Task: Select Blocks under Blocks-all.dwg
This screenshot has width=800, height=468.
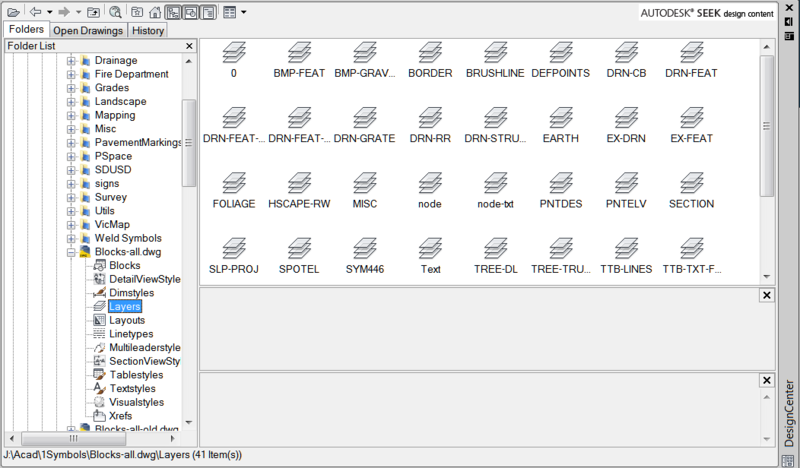Action: tap(124, 265)
